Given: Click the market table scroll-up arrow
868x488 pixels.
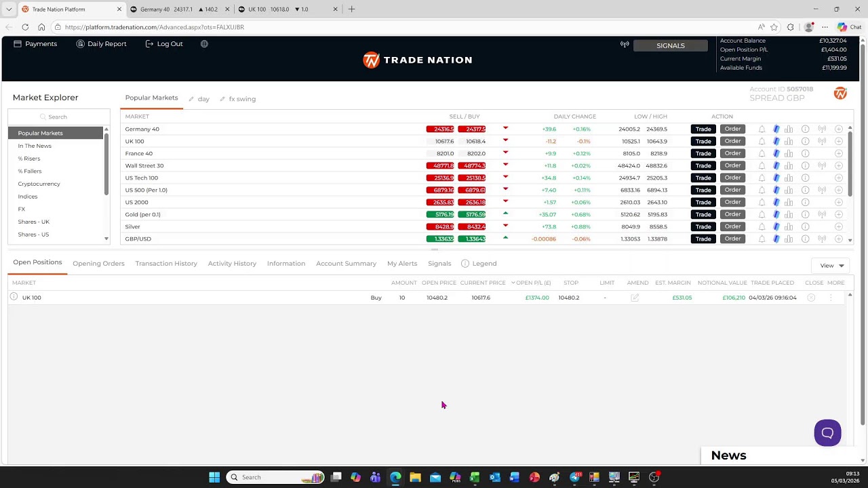Looking at the screenshot, I should point(850,128).
